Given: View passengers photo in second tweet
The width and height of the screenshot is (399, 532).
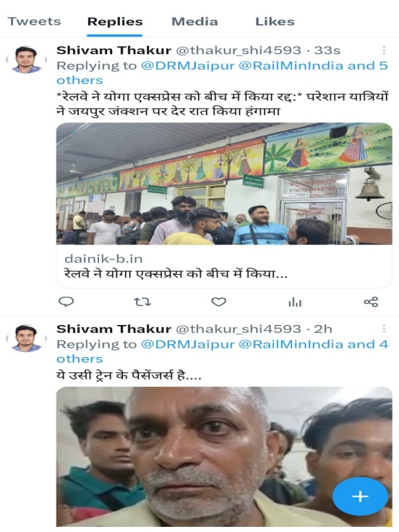Looking at the screenshot, I should pos(224,457).
